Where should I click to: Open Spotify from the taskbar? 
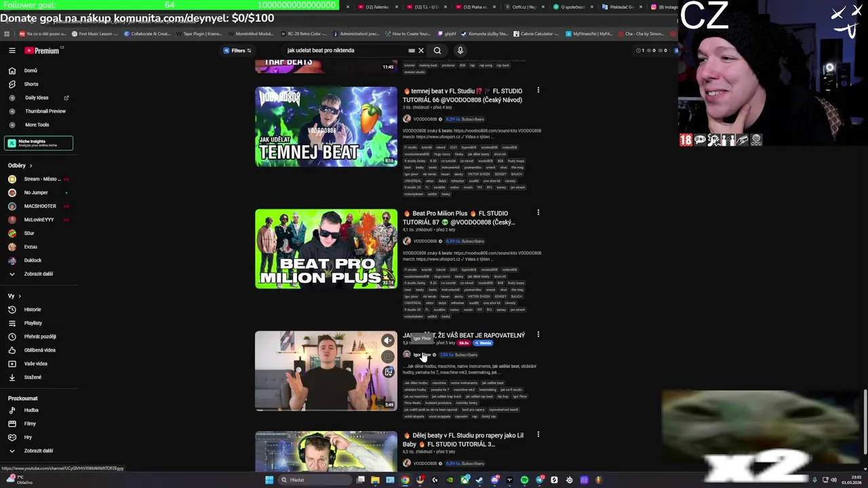click(x=524, y=480)
